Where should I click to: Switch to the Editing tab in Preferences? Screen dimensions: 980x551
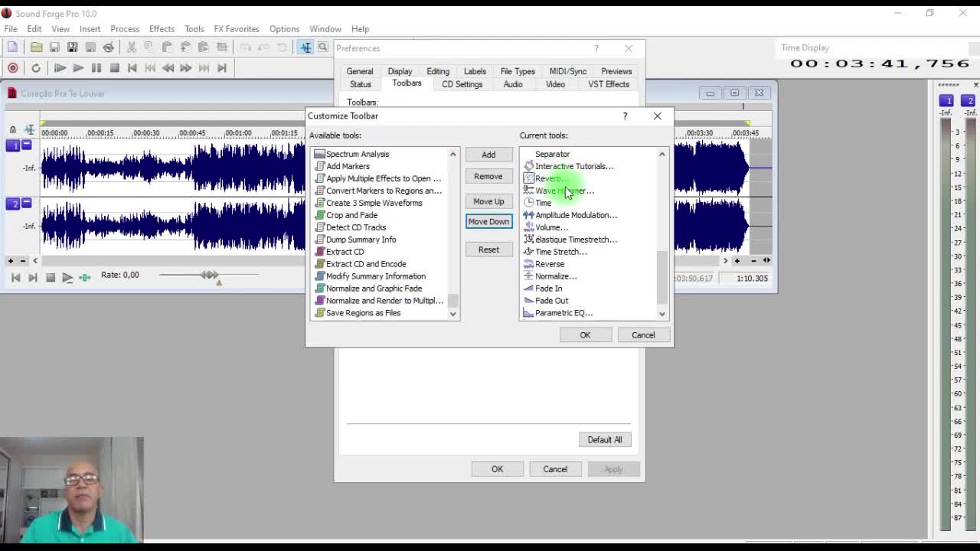[x=438, y=71]
